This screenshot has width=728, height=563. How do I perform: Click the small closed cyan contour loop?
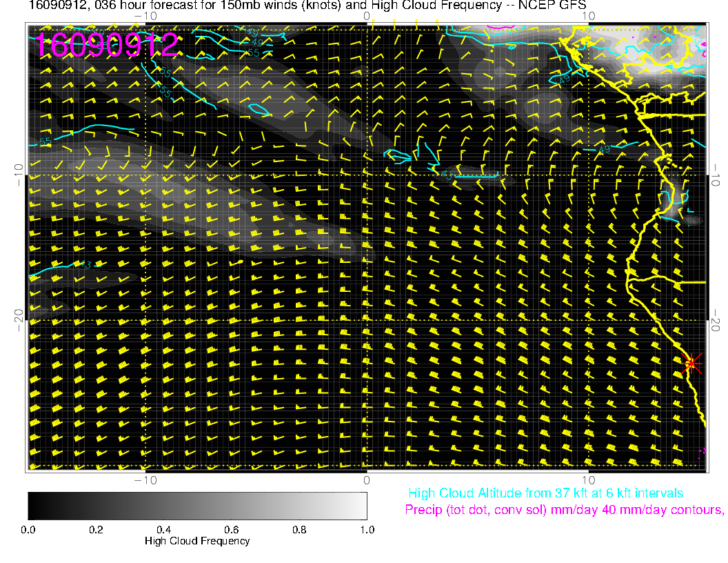click(259, 109)
